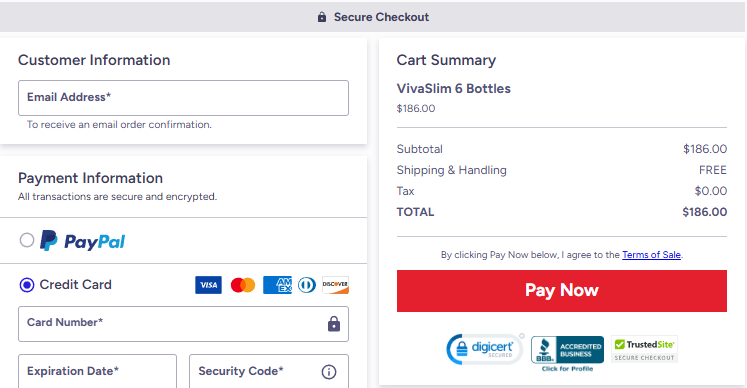This screenshot has width=747, height=388.
Task: Click the padlock icon beside Secure Checkout
Action: pos(322,17)
